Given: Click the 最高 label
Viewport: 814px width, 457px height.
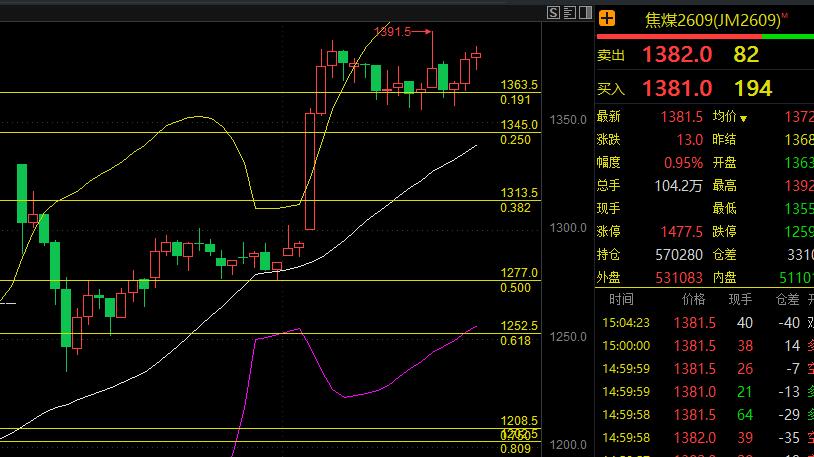Looking at the screenshot, I should coord(724,185).
